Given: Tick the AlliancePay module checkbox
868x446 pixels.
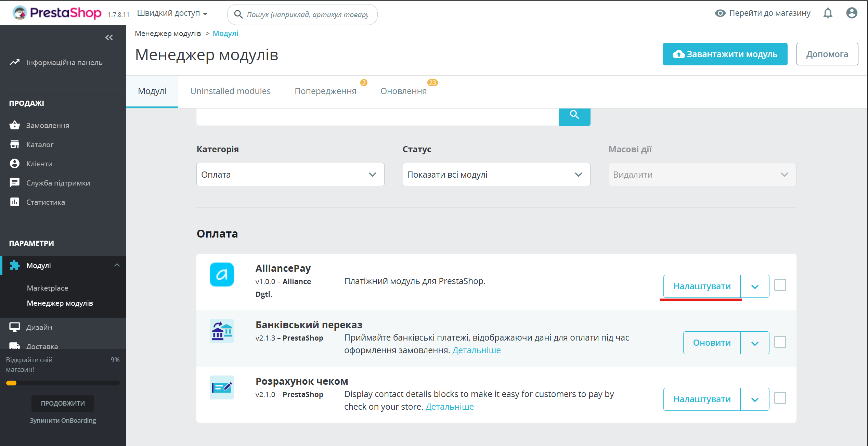Looking at the screenshot, I should click(780, 285).
